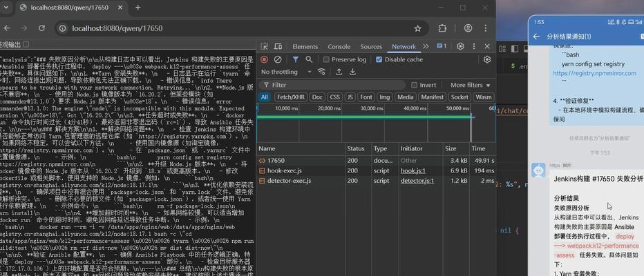Click the BOT avatar in the chat
The image size is (644, 276).
pyautogui.click(x=538, y=170)
